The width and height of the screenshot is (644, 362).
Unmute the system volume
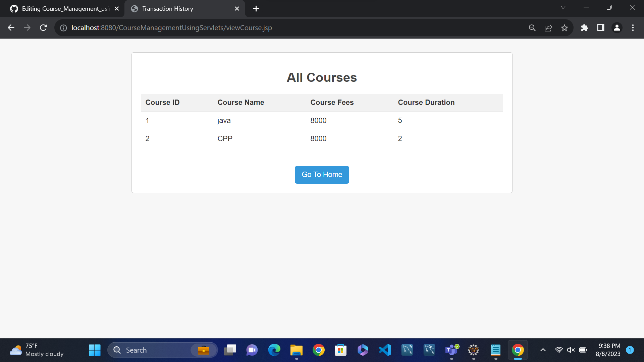click(571, 350)
